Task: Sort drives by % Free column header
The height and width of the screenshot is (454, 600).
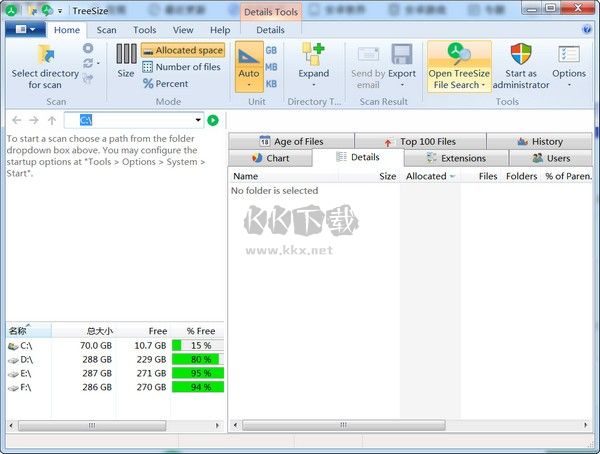Action: tap(197, 331)
